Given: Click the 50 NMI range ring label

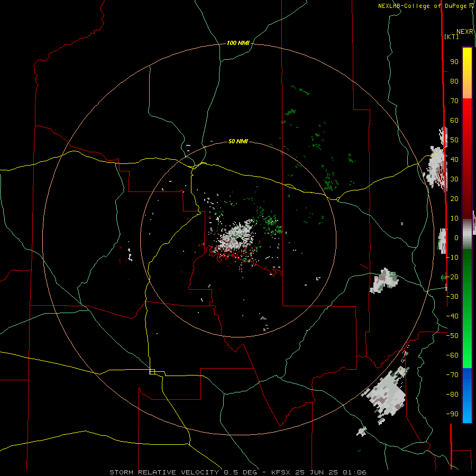Looking at the screenshot, I should [x=238, y=141].
